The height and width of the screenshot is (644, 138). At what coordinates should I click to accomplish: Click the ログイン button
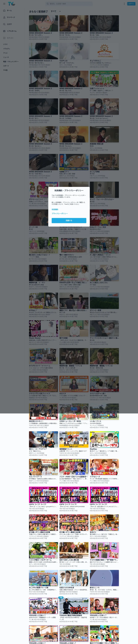[x=131, y=4]
